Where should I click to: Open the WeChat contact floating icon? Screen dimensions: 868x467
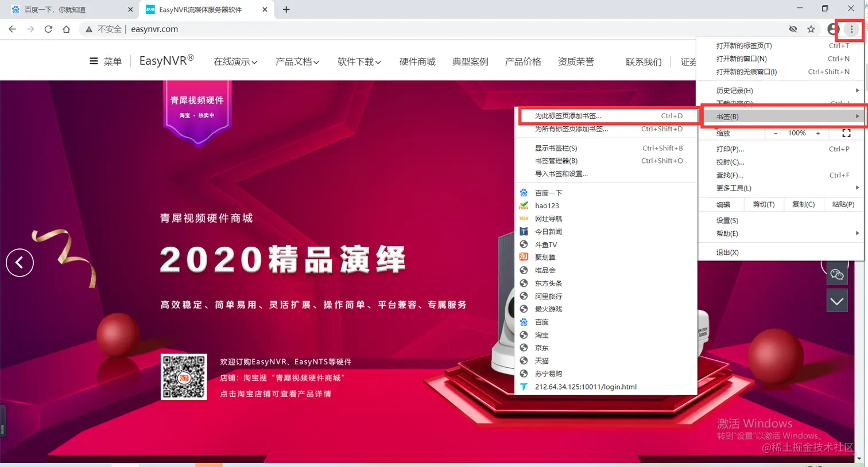coord(837,274)
